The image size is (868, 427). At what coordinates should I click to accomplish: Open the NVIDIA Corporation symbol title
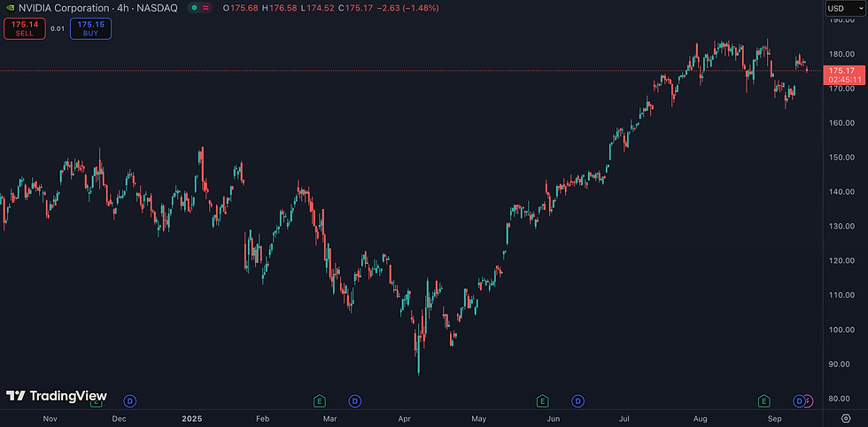pos(98,8)
